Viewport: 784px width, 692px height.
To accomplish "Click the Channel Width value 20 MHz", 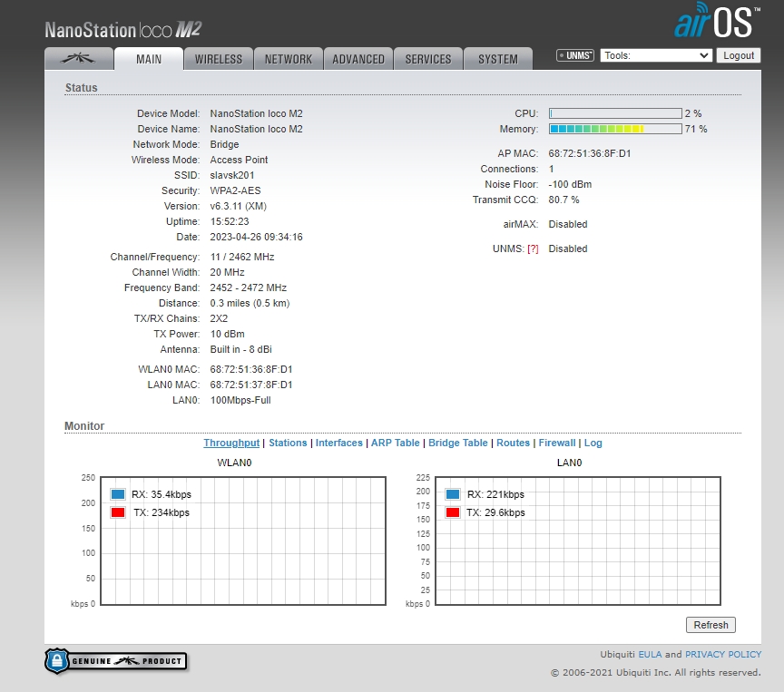I will coord(227,272).
